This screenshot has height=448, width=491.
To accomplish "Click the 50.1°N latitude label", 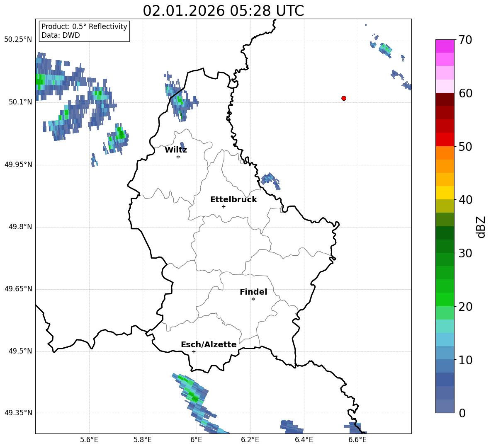I will coord(20,102).
